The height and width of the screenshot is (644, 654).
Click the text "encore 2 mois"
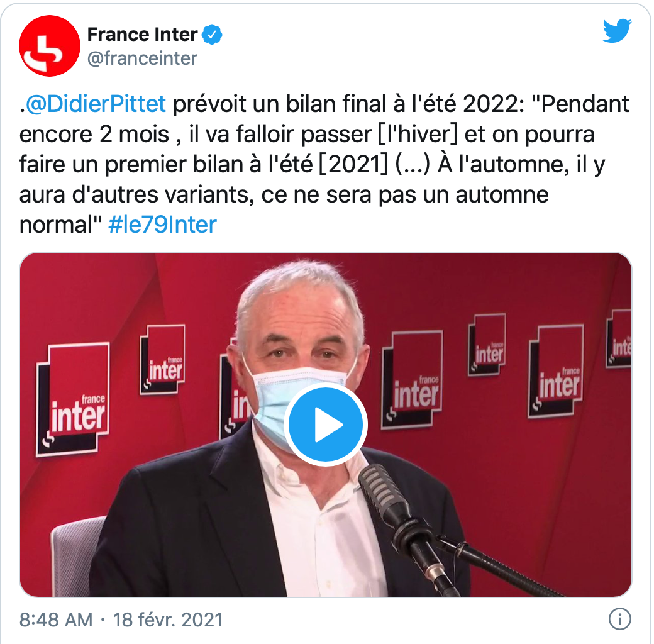tap(94, 135)
